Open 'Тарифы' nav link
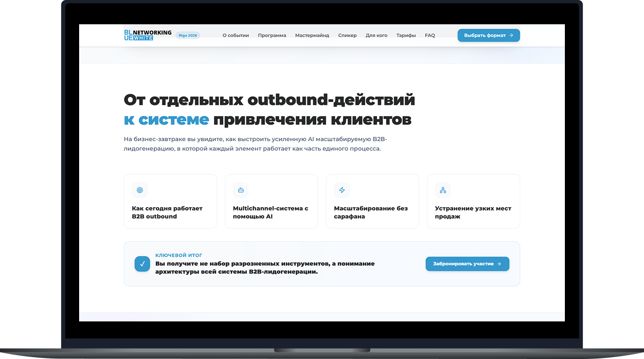This screenshot has height=359, width=644. [406, 35]
